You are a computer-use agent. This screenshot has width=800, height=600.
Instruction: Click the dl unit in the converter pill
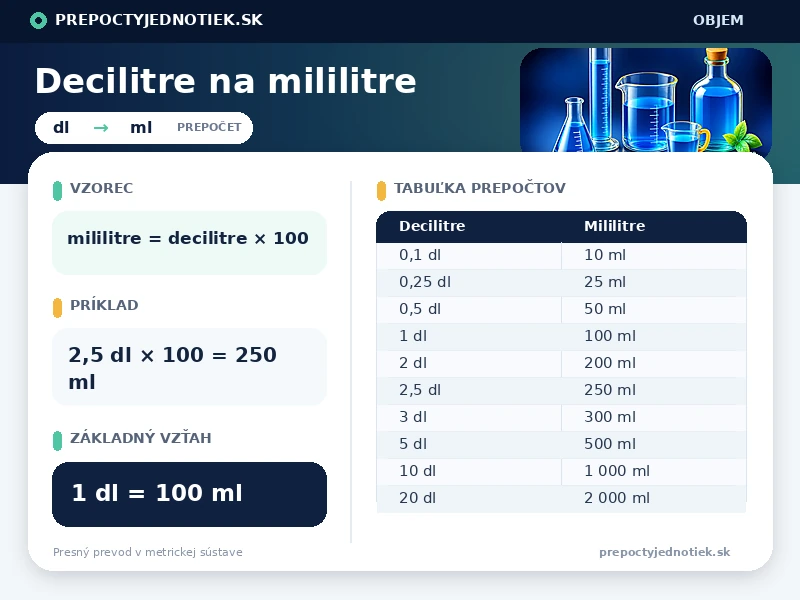61,127
